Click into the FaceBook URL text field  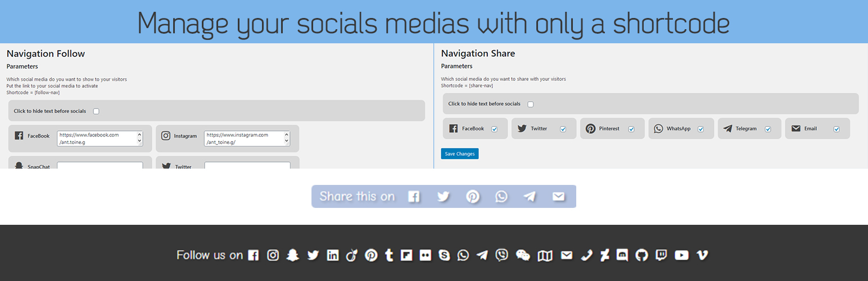pyautogui.click(x=97, y=139)
